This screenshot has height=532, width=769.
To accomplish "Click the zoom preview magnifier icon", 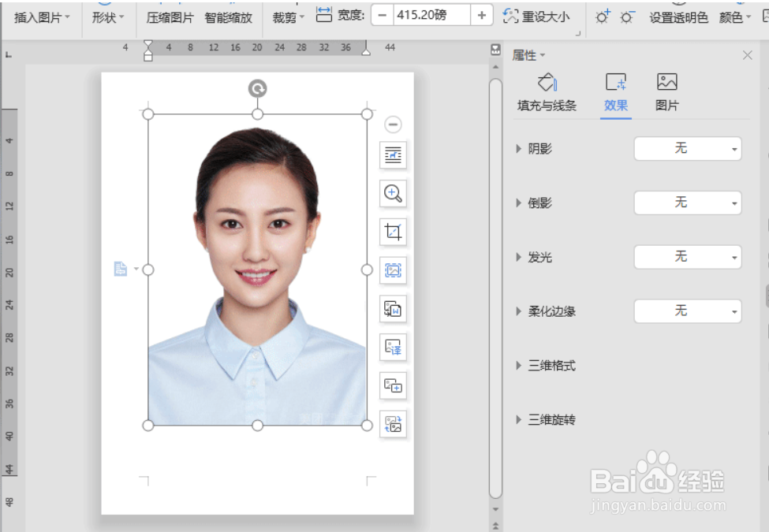I will (x=393, y=193).
